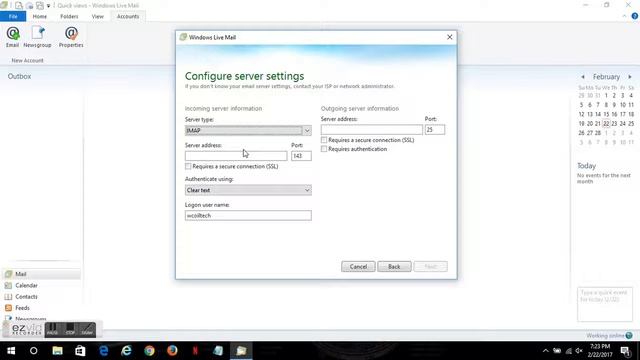Click the Logon user name field
The image size is (640, 360).
coord(248,216)
